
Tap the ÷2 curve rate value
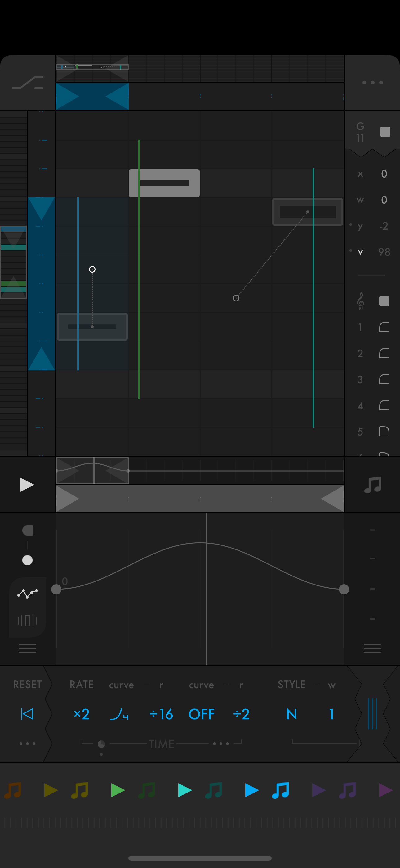click(x=241, y=714)
